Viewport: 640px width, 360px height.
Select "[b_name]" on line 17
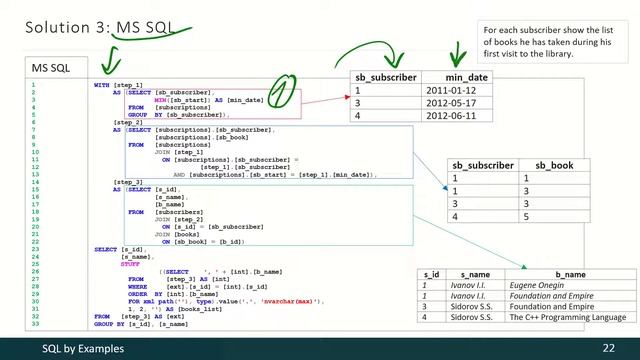[169, 204]
